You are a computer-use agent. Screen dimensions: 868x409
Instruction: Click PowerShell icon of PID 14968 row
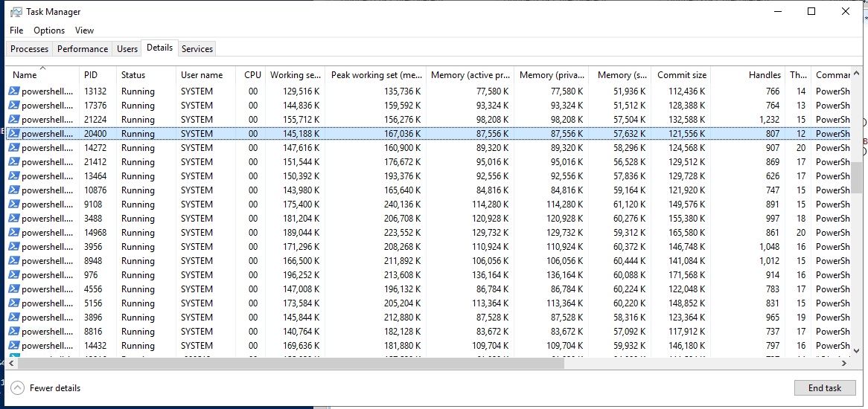pos(14,232)
